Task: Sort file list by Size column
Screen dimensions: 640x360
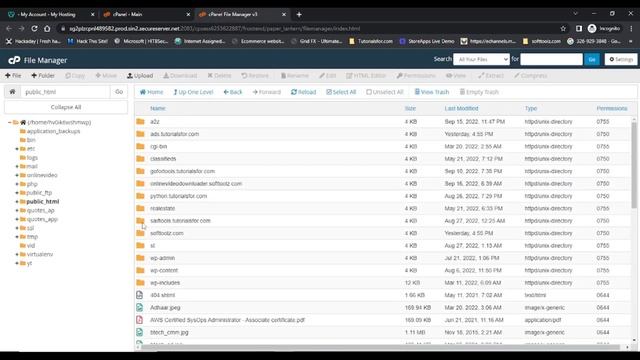Action: tap(410, 108)
